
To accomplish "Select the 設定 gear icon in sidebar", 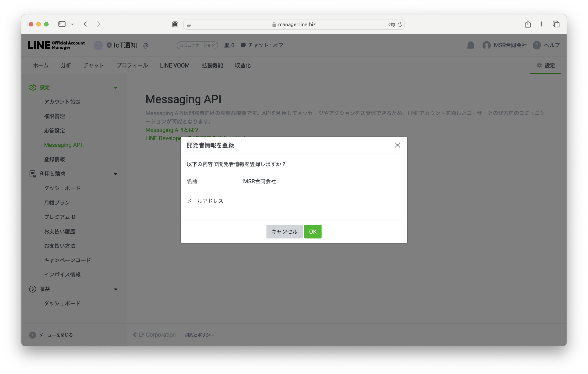I will pos(32,87).
